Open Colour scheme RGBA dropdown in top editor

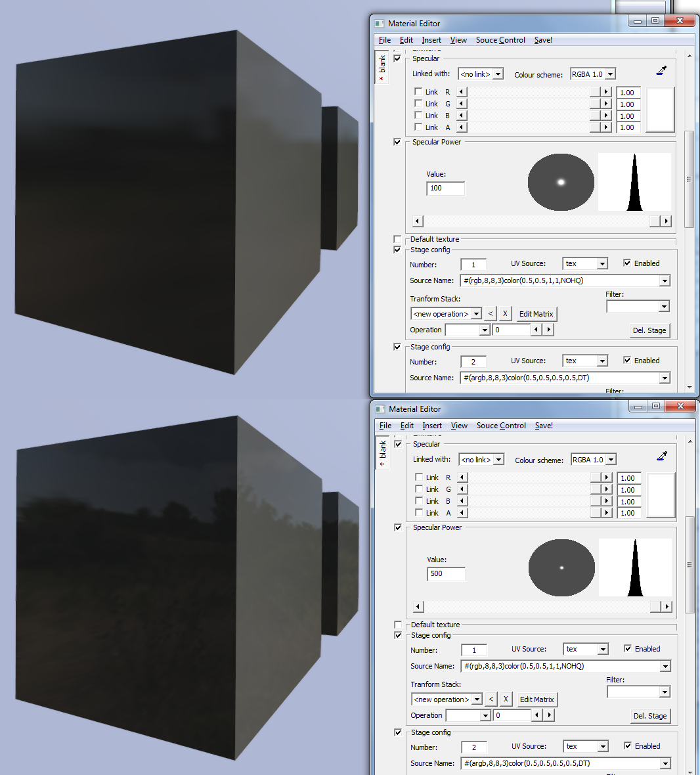pyautogui.click(x=610, y=74)
